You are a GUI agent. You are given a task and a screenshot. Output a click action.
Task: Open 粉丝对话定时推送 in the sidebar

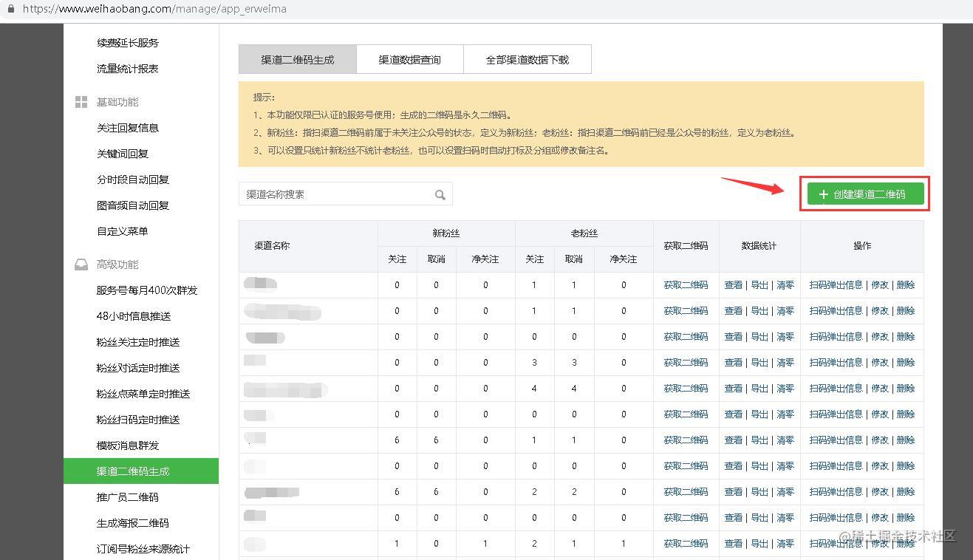pyautogui.click(x=138, y=368)
